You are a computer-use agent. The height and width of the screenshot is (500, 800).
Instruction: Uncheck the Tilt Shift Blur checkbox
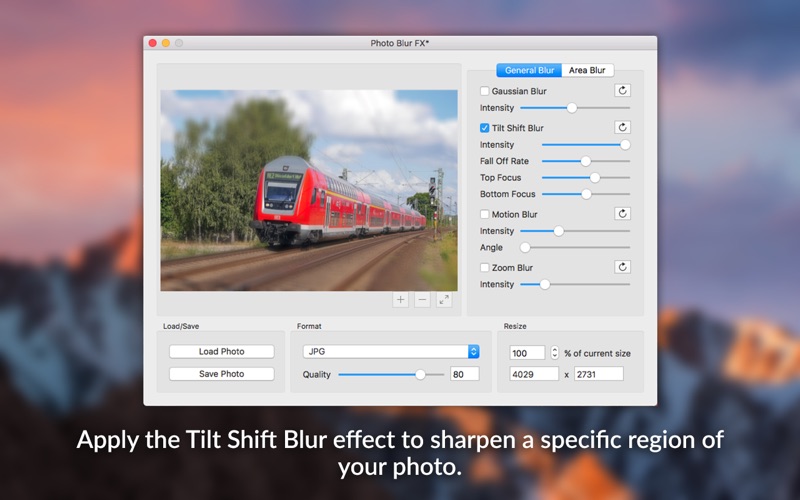485,128
